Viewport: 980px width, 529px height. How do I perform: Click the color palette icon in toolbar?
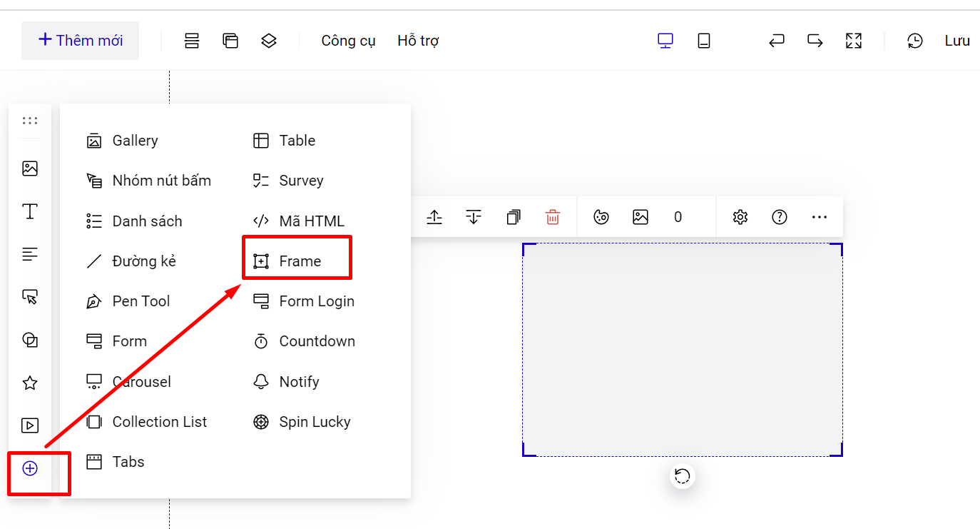[x=601, y=217]
